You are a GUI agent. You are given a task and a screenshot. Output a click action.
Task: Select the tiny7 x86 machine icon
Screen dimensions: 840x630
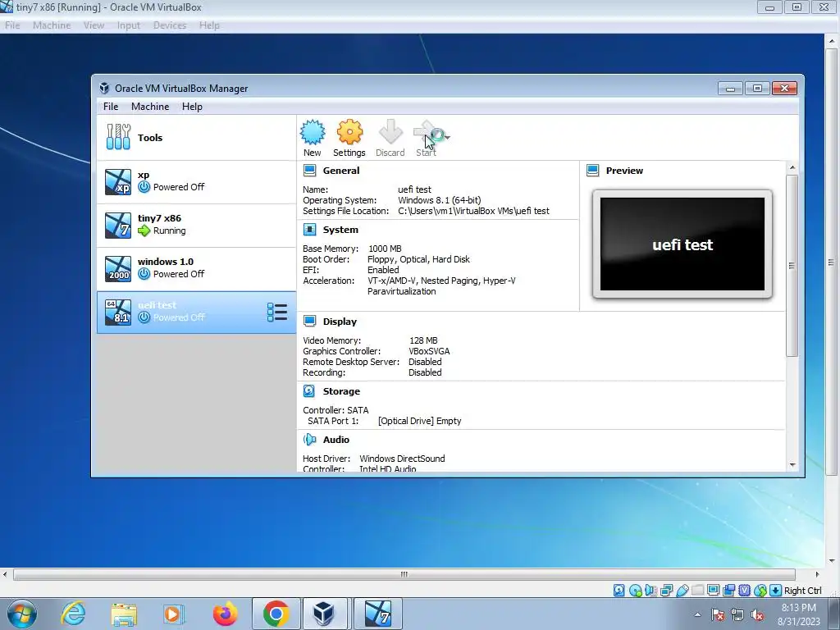pos(118,225)
